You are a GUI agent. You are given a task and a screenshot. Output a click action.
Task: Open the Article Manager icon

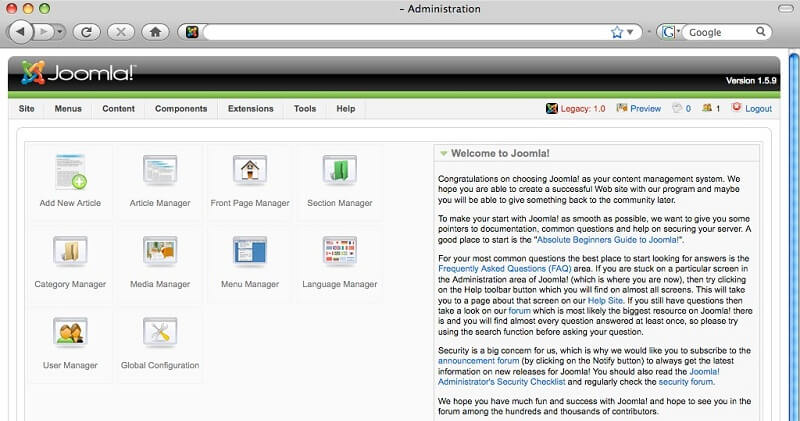[160, 171]
